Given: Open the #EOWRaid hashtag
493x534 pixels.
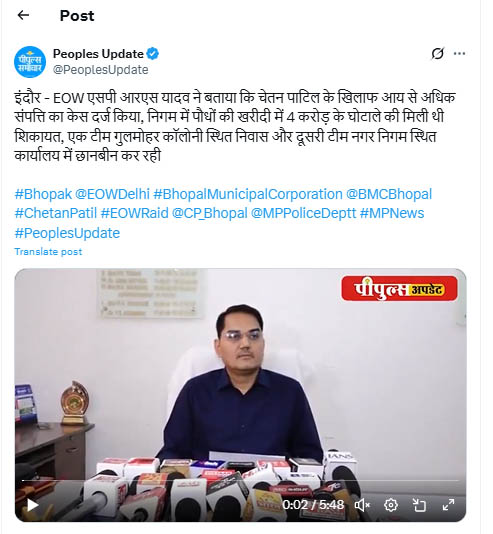Looking at the screenshot, I should click(x=134, y=214).
